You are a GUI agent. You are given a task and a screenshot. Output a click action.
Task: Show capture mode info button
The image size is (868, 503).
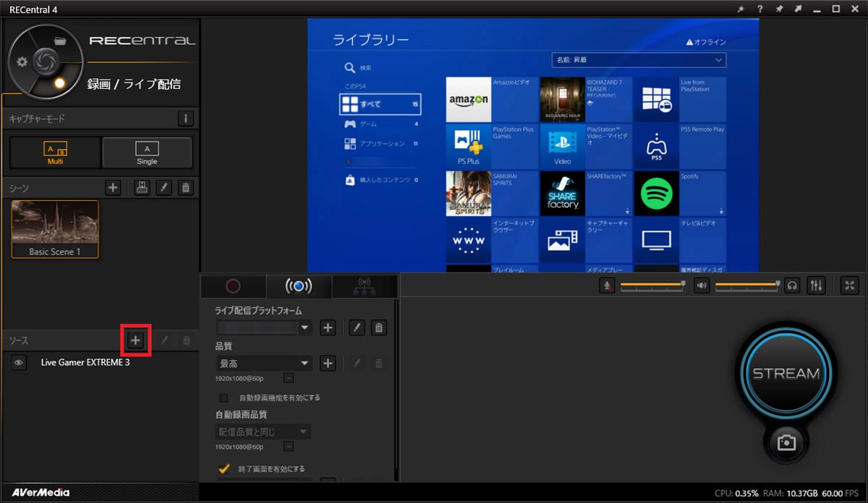[186, 119]
